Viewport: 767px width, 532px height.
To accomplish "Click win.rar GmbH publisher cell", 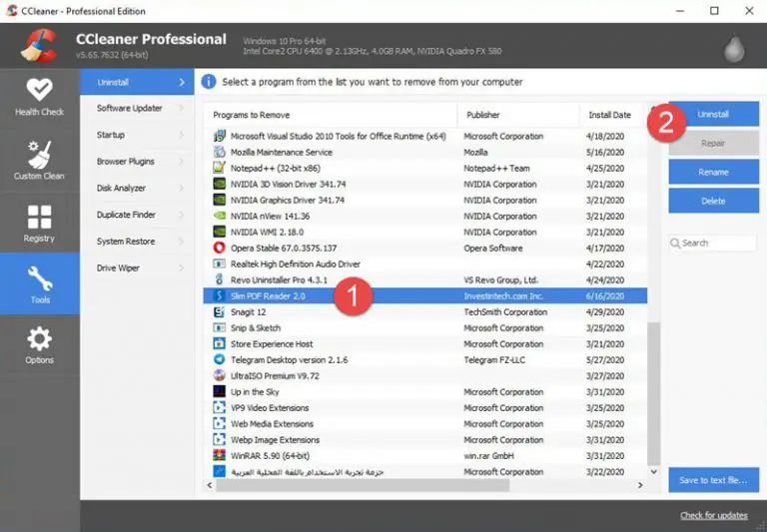I will (x=488, y=455).
